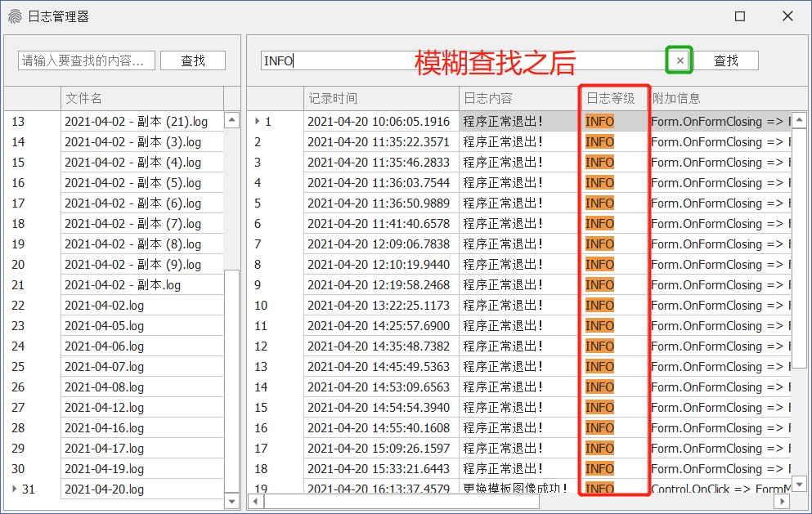The height and width of the screenshot is (514, 812).
Task: Maximize the 日志管理器 window
Action: tap(740, 16)
